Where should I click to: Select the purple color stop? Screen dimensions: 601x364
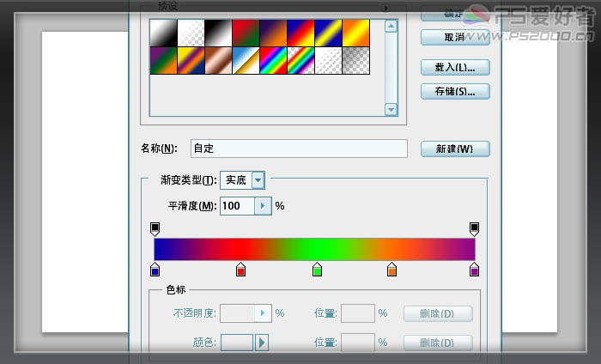coord(474,270)
